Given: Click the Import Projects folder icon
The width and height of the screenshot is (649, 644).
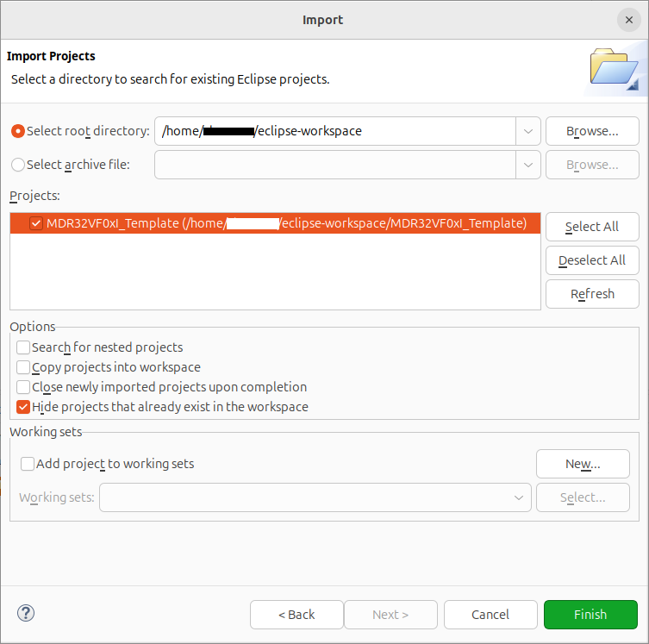Looking at the screenshot, I should tap(613, 69).
